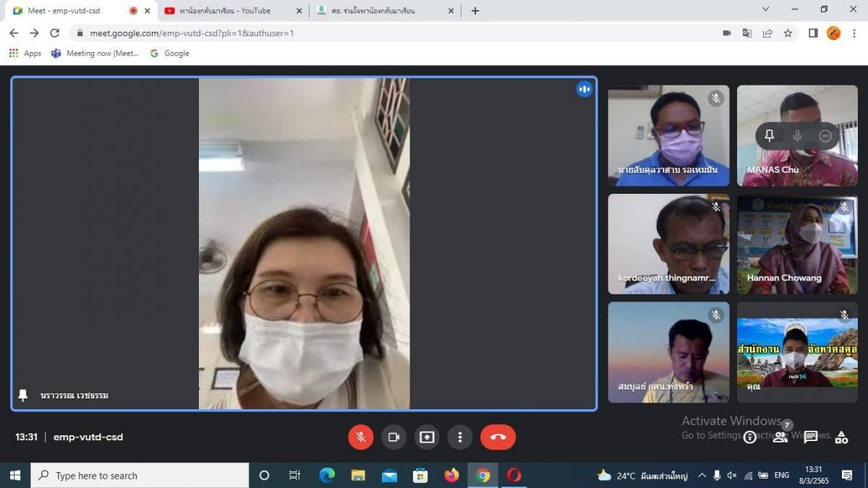
Task: Open the Google bookmark link
Action: pos(169,53)
